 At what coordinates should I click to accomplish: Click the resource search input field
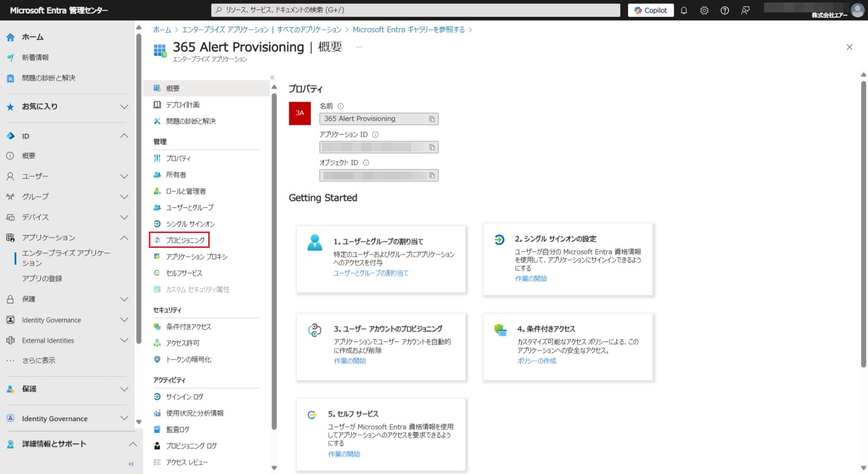pos(415,10)
